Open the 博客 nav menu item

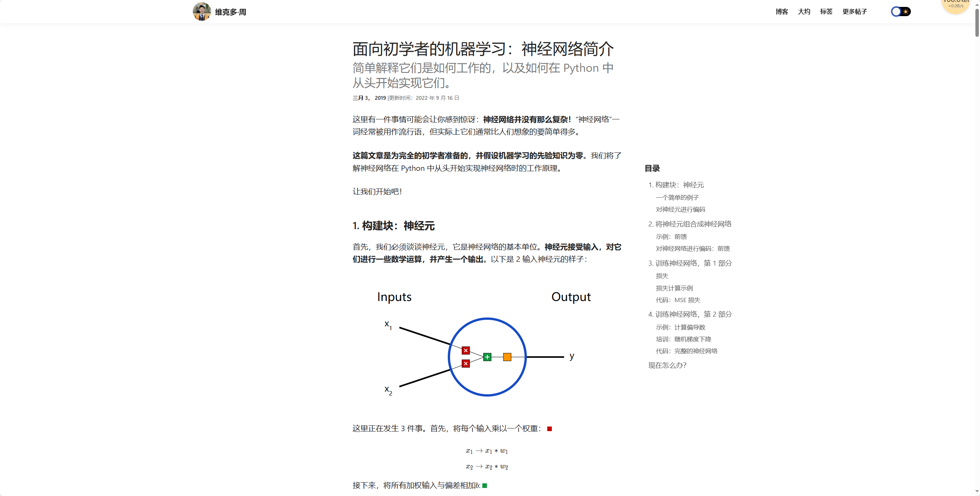pos(781,12)
